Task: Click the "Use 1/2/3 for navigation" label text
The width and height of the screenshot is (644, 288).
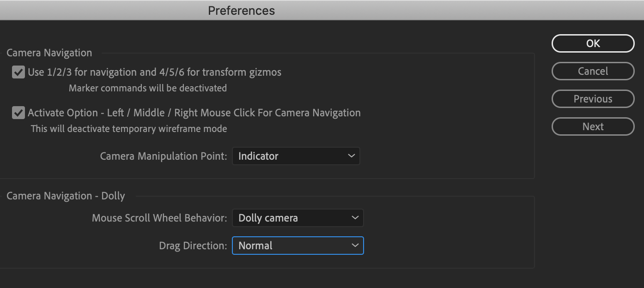Action: (x=154, y=72)
